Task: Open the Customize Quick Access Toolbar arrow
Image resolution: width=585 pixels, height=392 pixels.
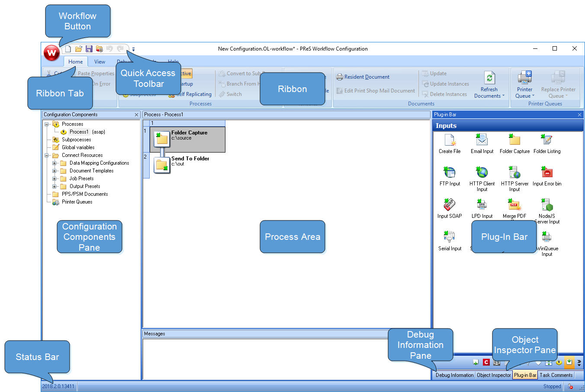Action: (x=133, y=49)
